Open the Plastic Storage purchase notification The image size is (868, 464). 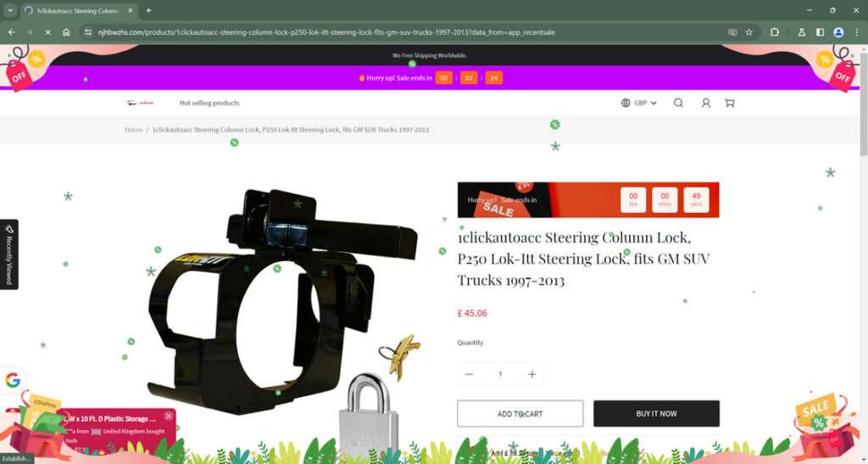pyautogui.click(x=115, y=432)
